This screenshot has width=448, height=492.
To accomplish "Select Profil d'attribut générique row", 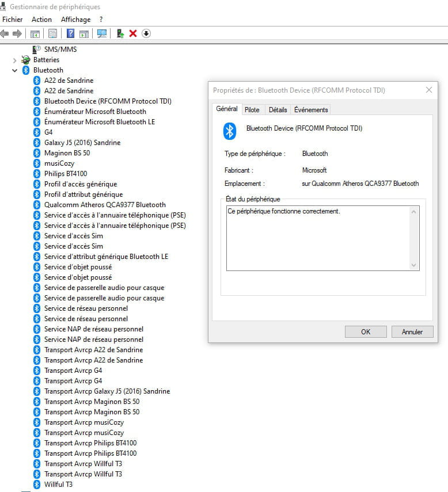I will (x=83, y=194).
